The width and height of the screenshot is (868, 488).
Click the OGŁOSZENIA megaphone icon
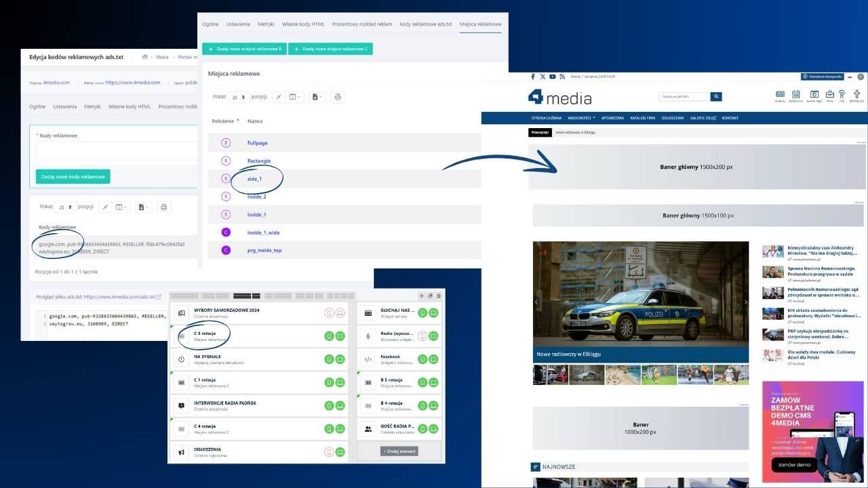(x=181, y=452)
